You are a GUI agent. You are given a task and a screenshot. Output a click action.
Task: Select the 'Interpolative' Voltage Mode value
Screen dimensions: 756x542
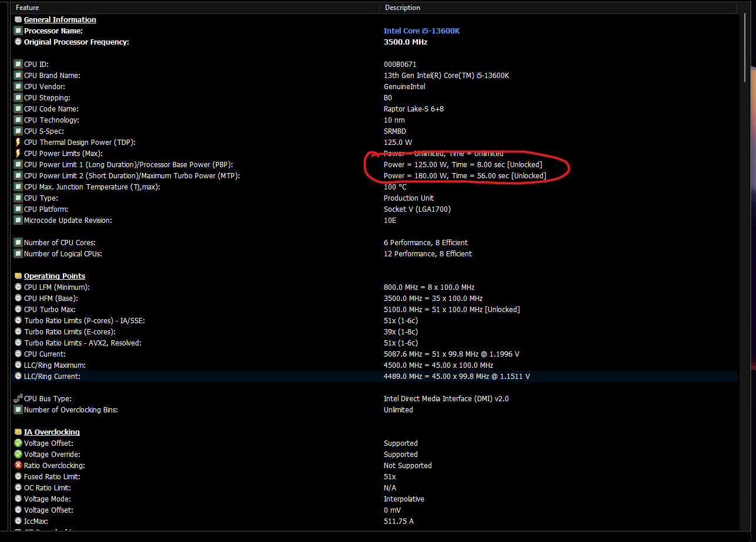pos(404,499)
